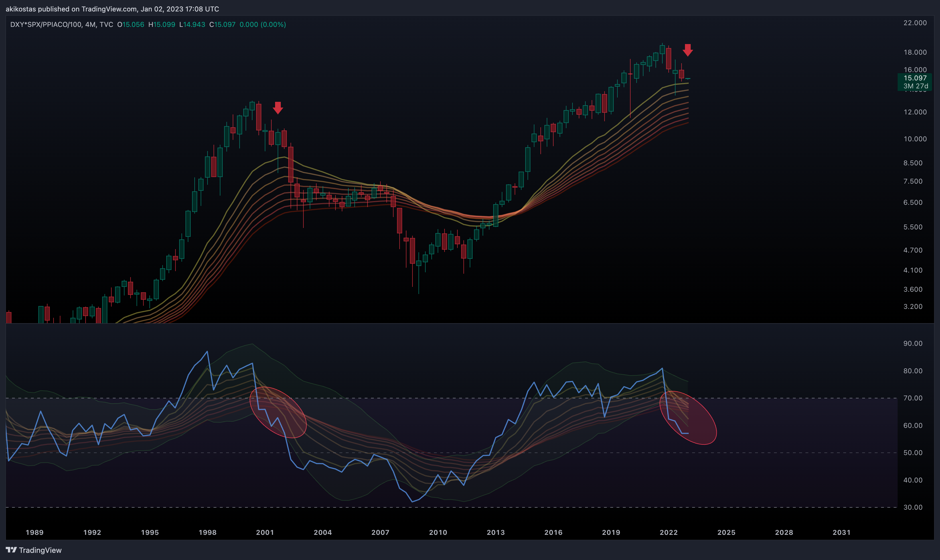The width and height of the screenshot is (940, 560).
Task: Click the 2010 time axis label
Action: (438, 533)
